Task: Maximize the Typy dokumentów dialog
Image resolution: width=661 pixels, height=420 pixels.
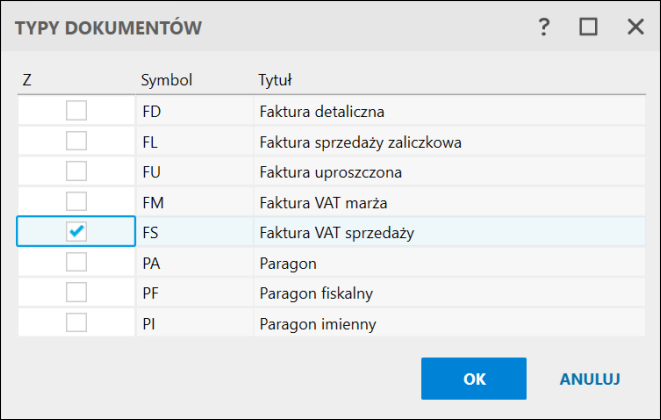Action: pos(588,28)
